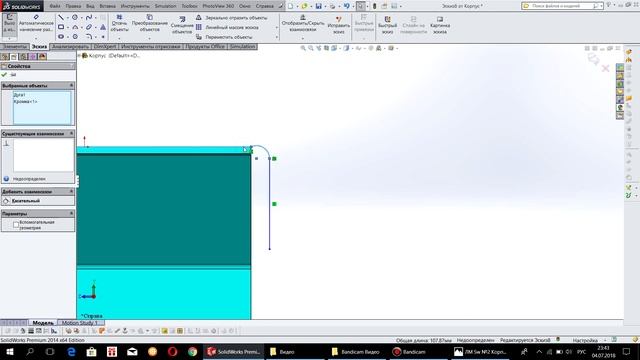This screenshot has height=360, width=640.
Task: Switch to the Элементы tab
Action: (x=15, y=47)
